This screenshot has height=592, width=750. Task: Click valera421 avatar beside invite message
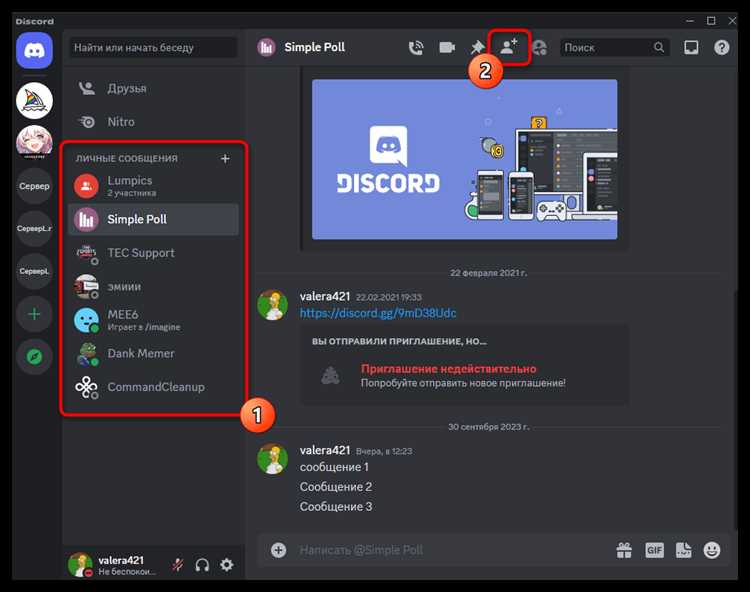[273, 305]
